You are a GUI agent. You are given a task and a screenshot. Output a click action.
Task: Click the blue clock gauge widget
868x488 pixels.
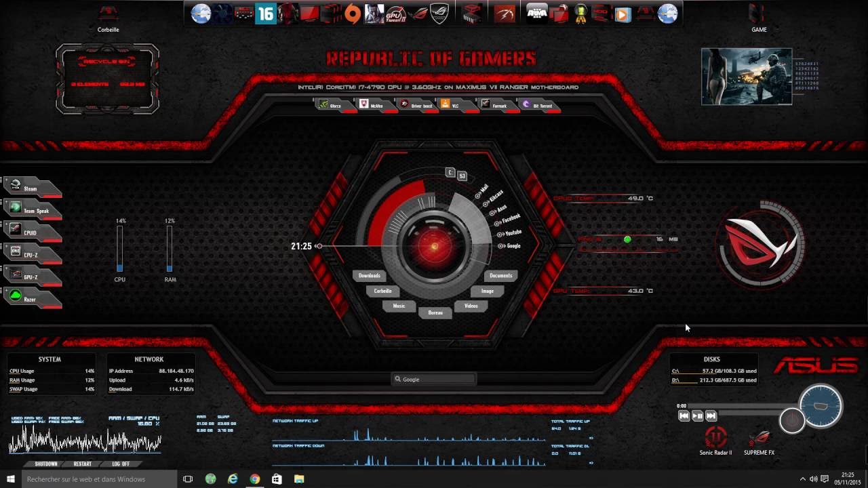coord(821,406)
